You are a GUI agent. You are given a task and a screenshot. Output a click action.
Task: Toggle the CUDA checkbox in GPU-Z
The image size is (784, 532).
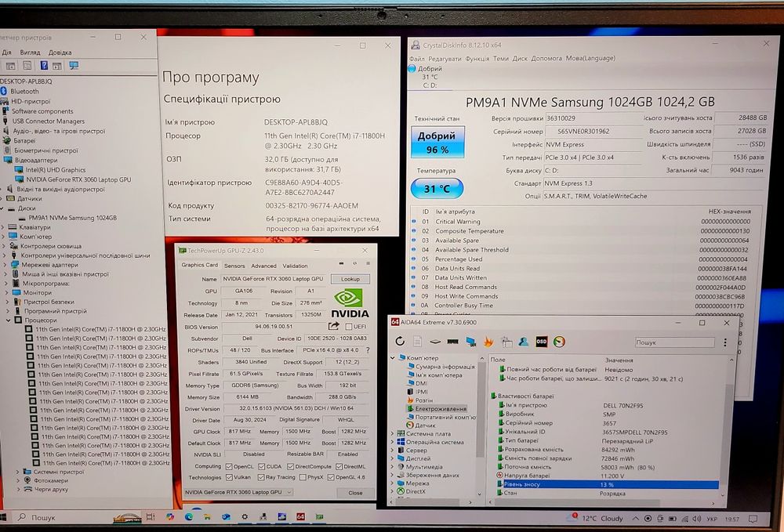(262, 466)
